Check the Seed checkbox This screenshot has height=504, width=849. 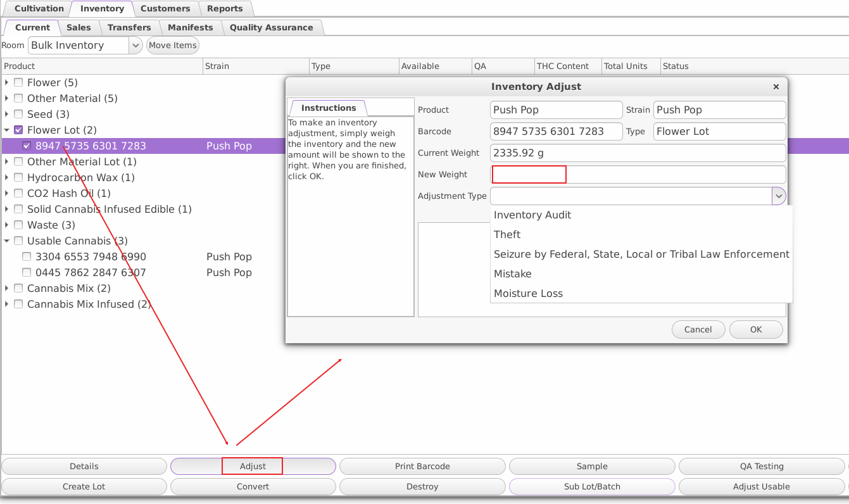[x=18, y=114]
